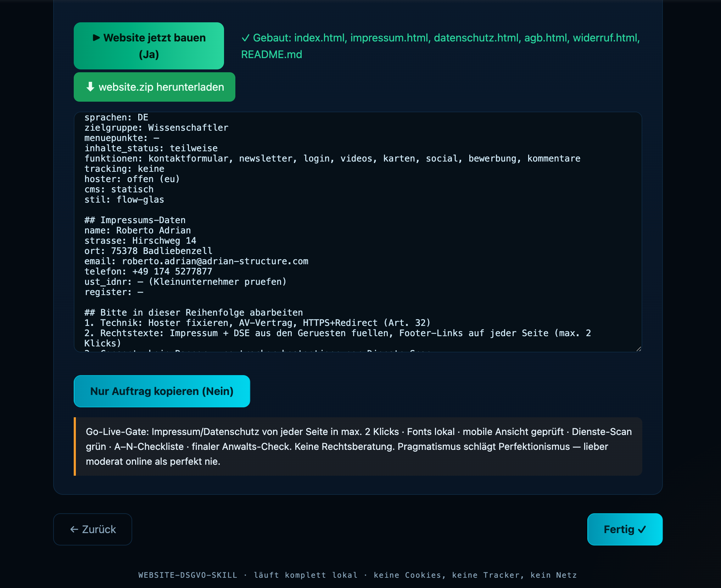
Task: Click the '## Impressums-Daten' heading
Action: point(135,220)
